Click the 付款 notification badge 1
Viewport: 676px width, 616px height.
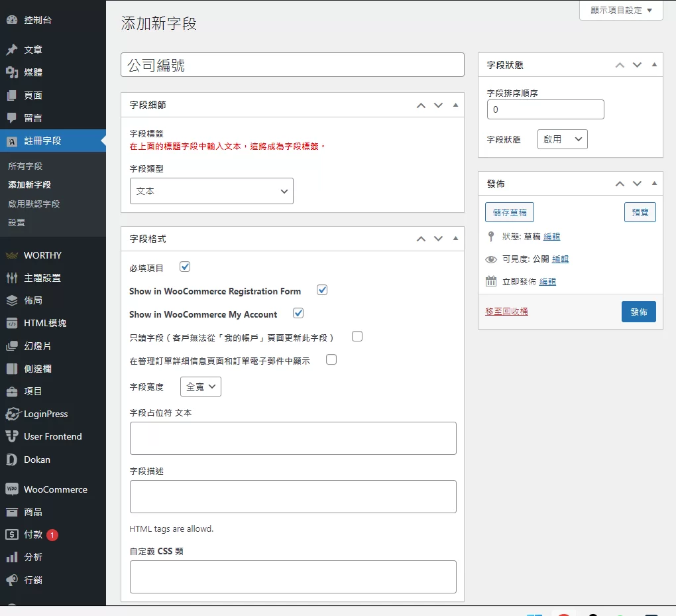52,535
